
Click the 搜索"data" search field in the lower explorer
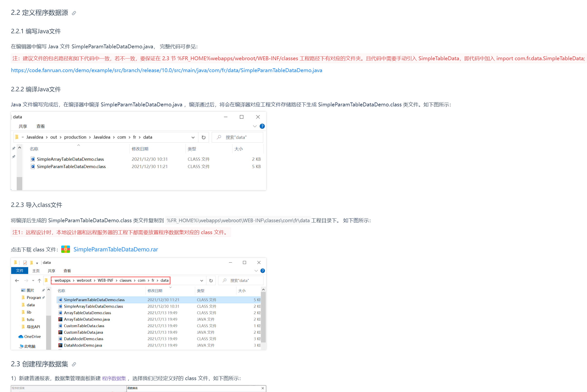click(241, 281)
